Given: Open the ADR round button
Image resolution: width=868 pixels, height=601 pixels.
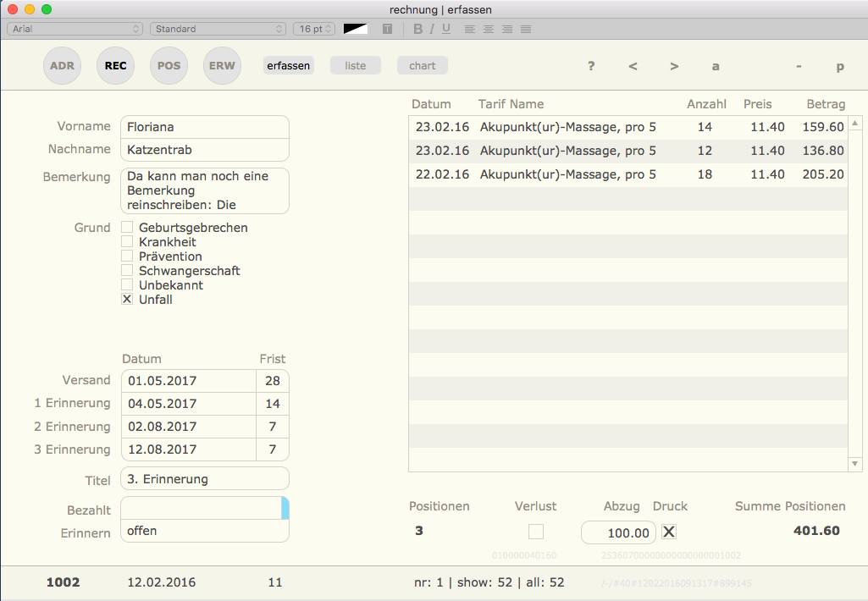Looking at the screenshot, I should coord(62,66).
